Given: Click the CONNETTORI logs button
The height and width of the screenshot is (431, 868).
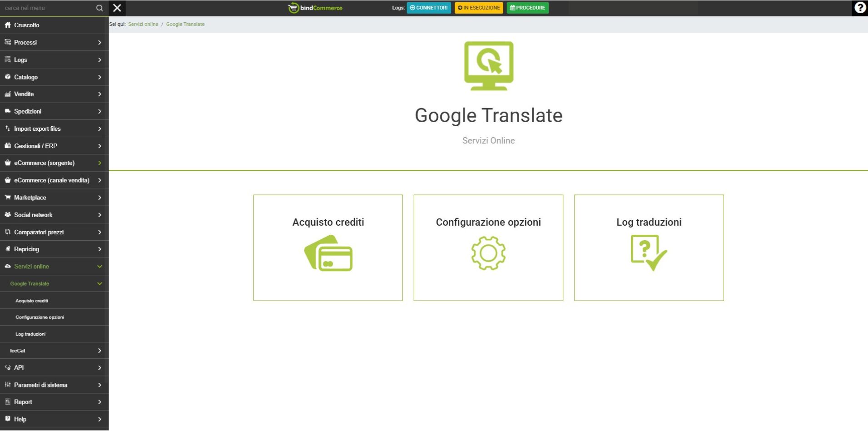Looking at the screenshot, I should point(428,8).
